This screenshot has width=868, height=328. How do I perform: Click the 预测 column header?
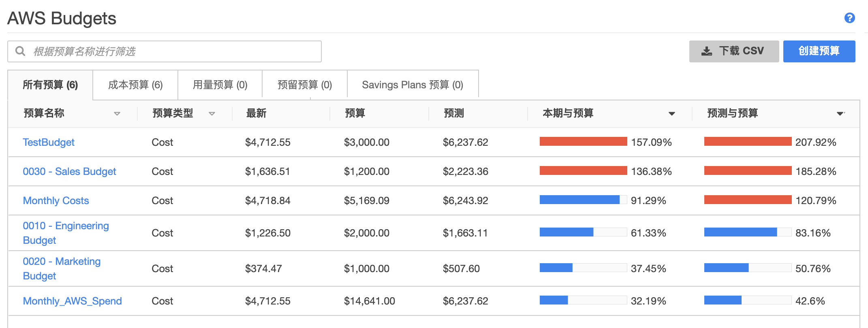(454, 113)
